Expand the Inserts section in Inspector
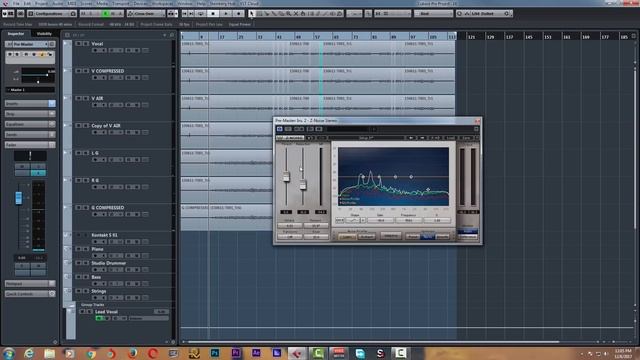The image size is (640, 360). [30, 104]
